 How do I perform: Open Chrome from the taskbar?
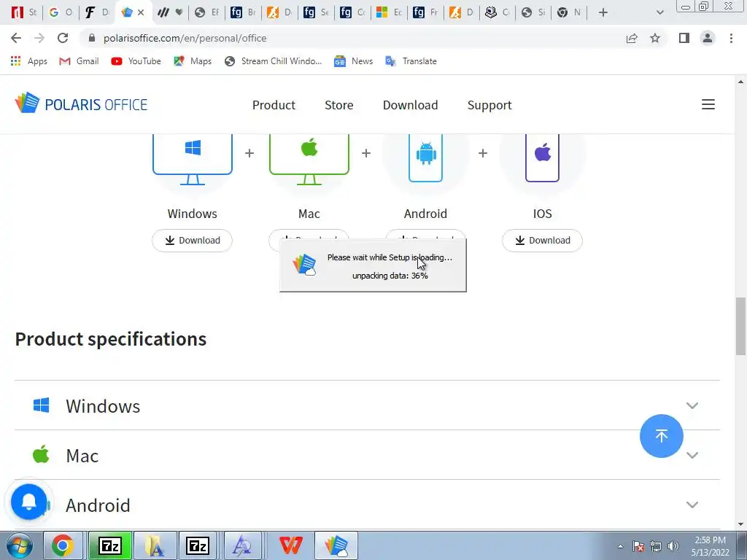pos(63,545)
